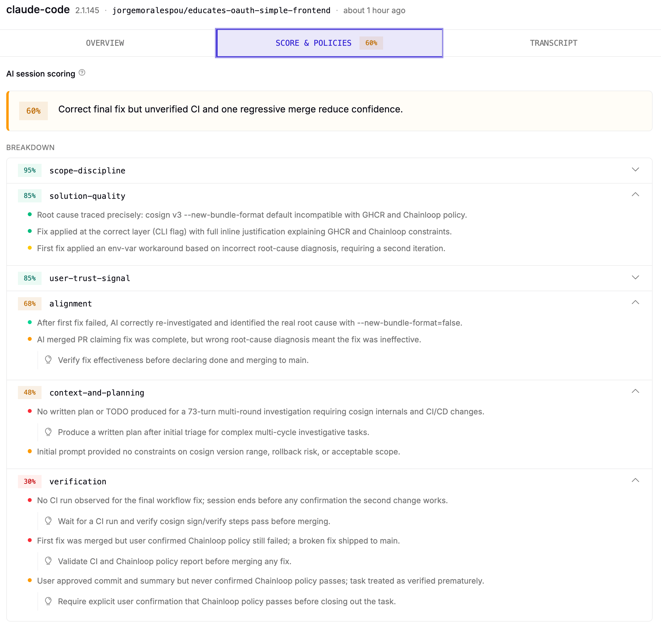The width and height of the screenshot is (661, 644).
Task: Click finding After first fix failed, AI correctly re-investigated
Action: point(250,323)
